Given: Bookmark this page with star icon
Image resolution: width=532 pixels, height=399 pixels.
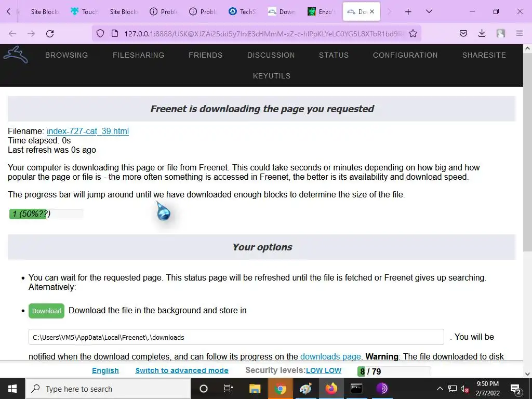Looking at the screenshot, I should tap(413, 33).
